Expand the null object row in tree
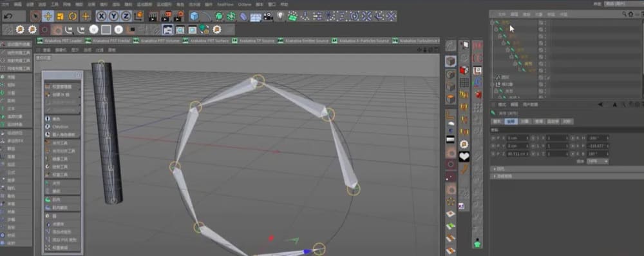The image size is (644, 256). 493,84
